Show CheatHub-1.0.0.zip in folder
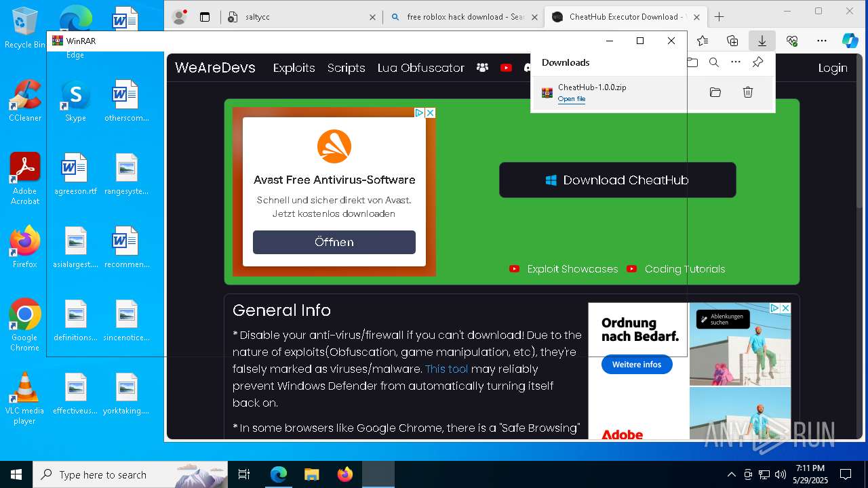This screenshot has height=488, width=868. point(715,92)
